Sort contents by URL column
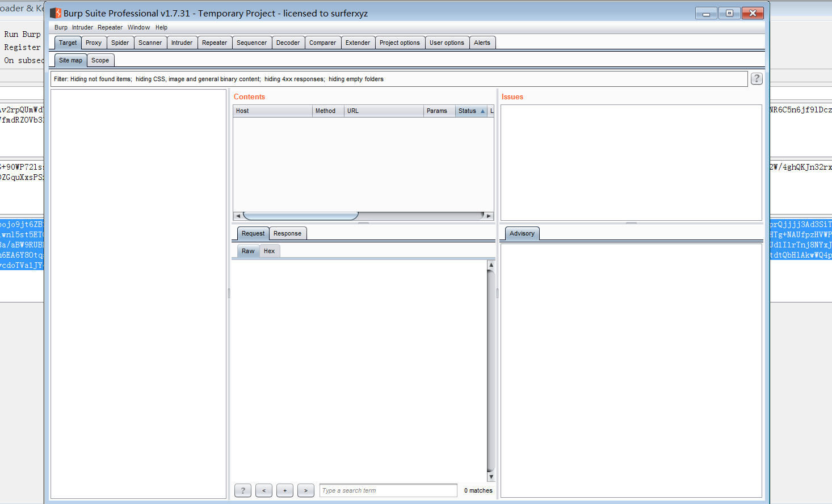The width and height of the screenshot is (832, 504). (384, 111)
